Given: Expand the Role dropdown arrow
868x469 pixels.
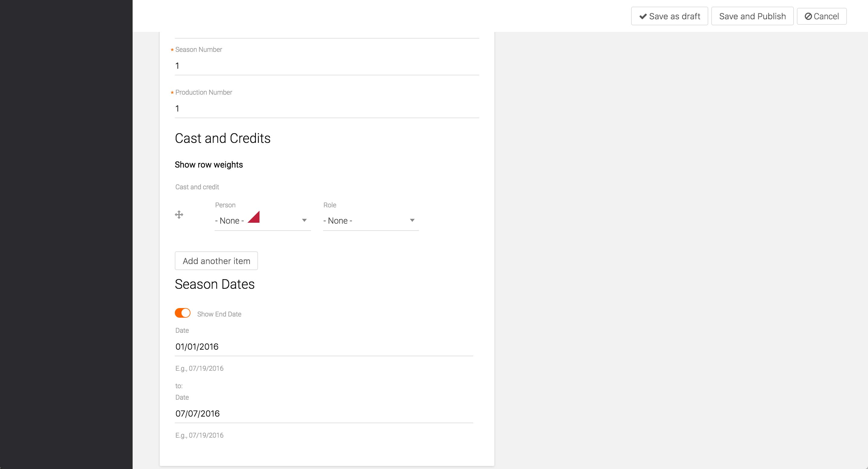Looking at the screenshot, I should tap(412, 220).
